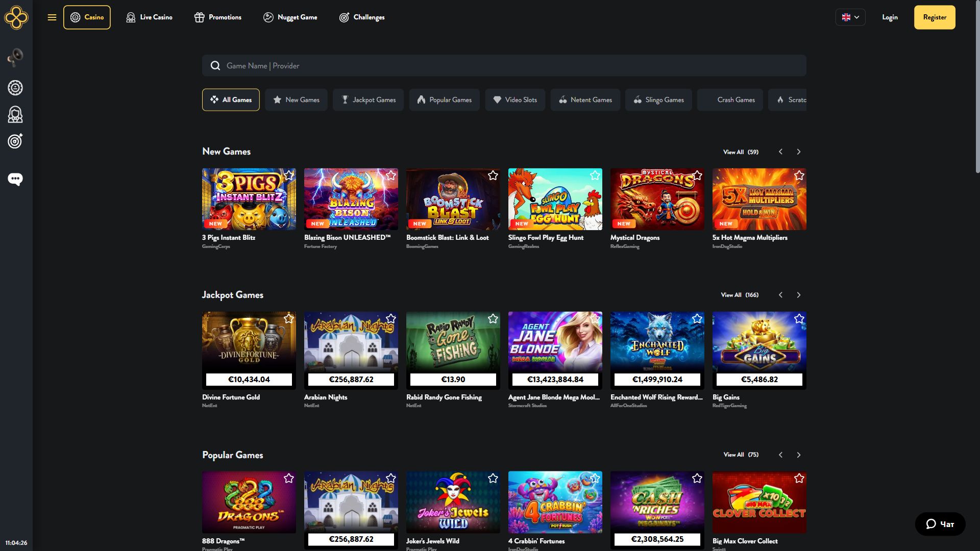
Task: Click the casino chip icon in sidebar
Action: click(15, 88)
